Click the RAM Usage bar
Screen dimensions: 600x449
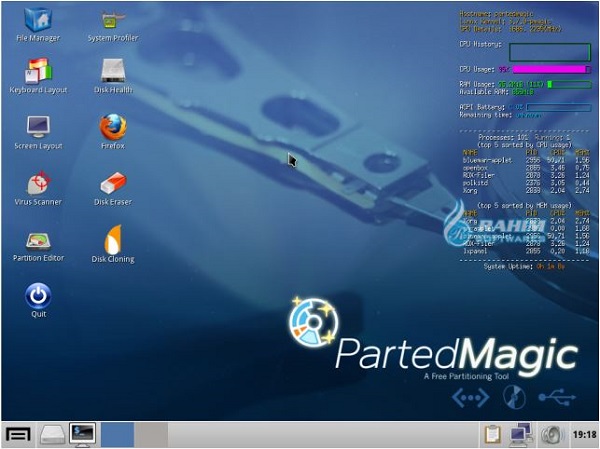pos(569,84)
